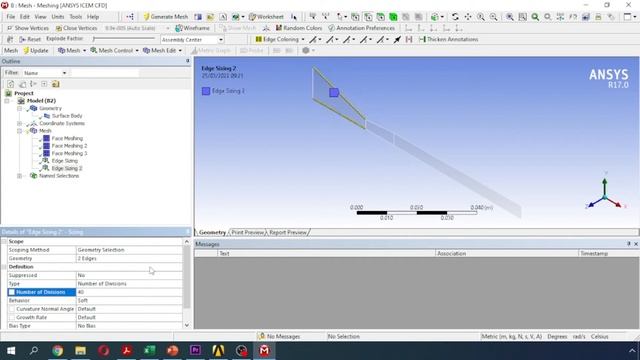Select Edge Sizing 2 tree item
Viewport: 640px width, 360px height.
point(67,168)
